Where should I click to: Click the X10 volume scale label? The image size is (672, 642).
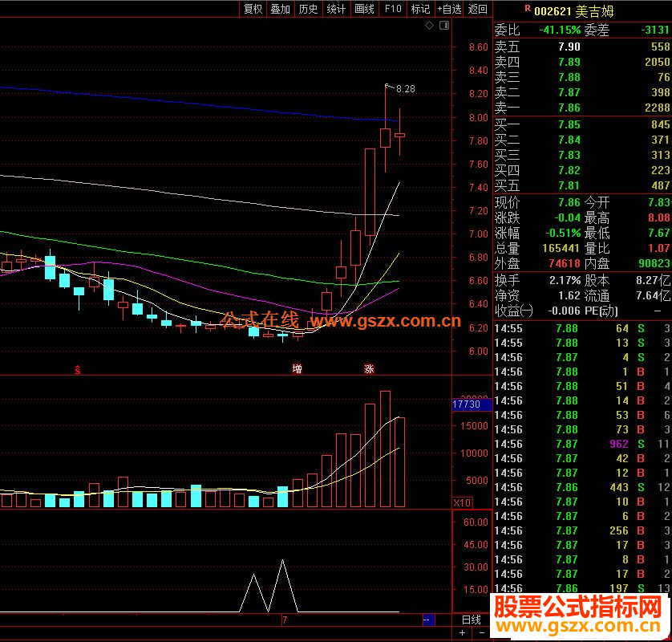(462, 502)
